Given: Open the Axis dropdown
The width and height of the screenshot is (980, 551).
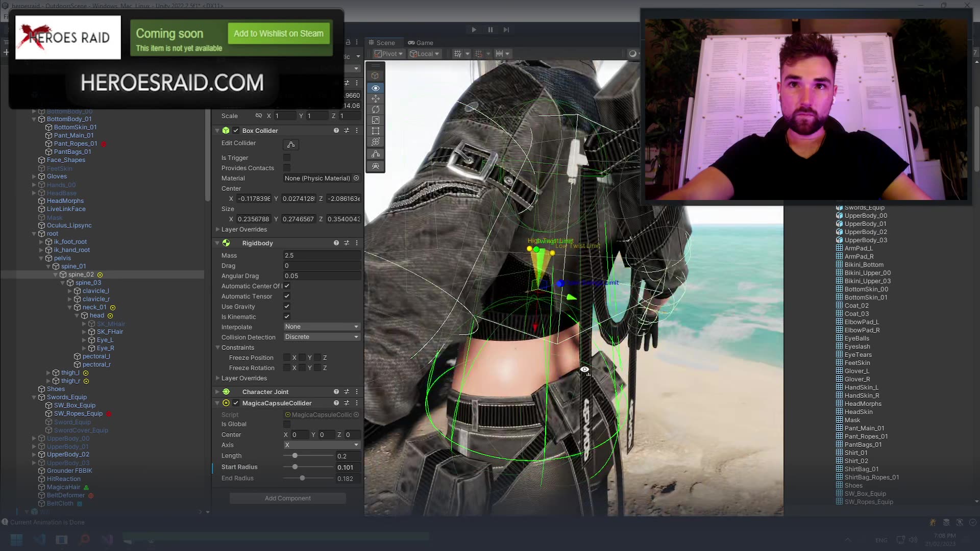Looking at the screenshot, I should pyautogui.click(x=322, y=445).
